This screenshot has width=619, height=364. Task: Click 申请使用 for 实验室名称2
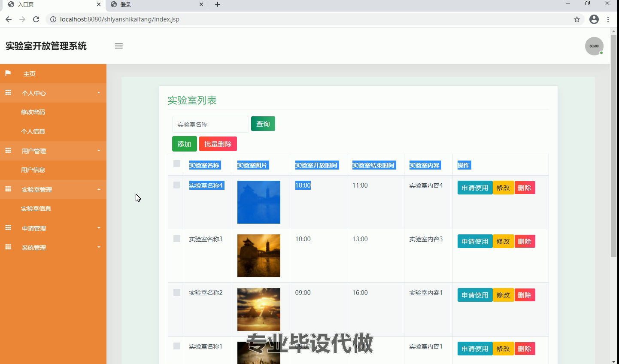pyautogui.click(x=475, y=295)
